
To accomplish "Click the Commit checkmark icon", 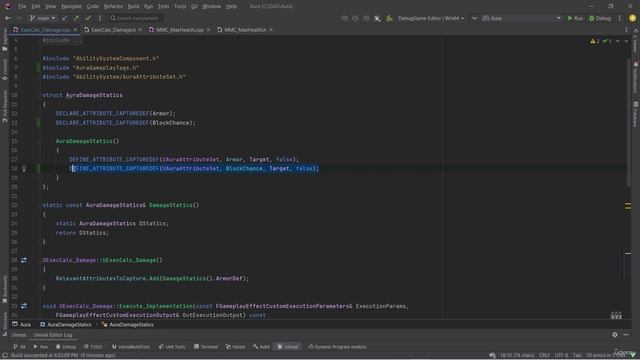I will pos(88,18).
